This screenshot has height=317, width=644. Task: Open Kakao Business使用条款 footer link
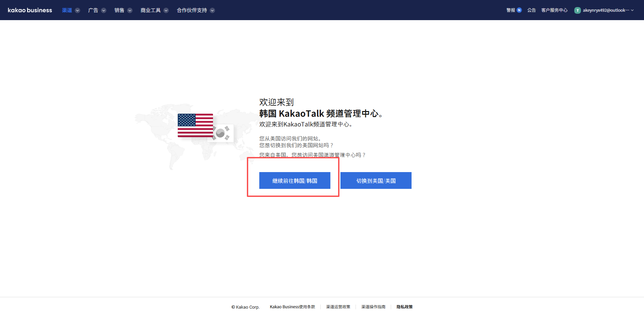(x=292, y=307)
